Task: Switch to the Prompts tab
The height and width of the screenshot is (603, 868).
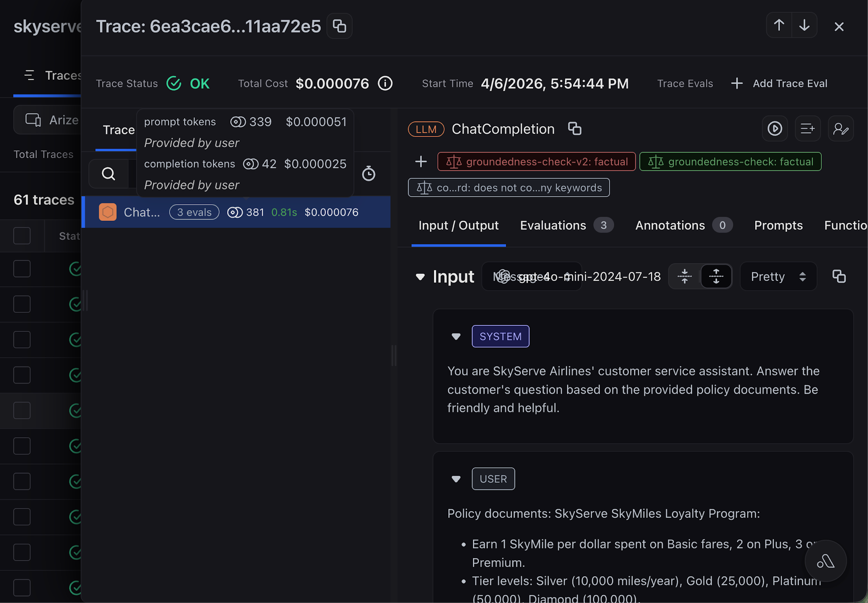Action: coord(779,225)
